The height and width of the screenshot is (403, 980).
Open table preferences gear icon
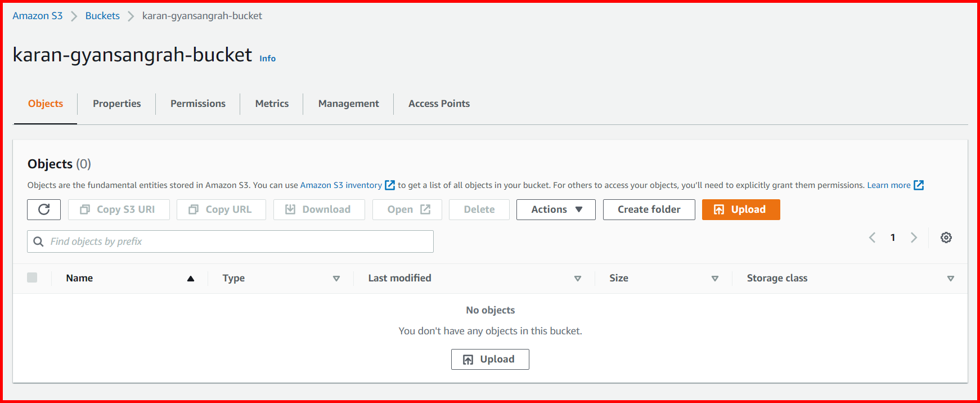(946, 238)
